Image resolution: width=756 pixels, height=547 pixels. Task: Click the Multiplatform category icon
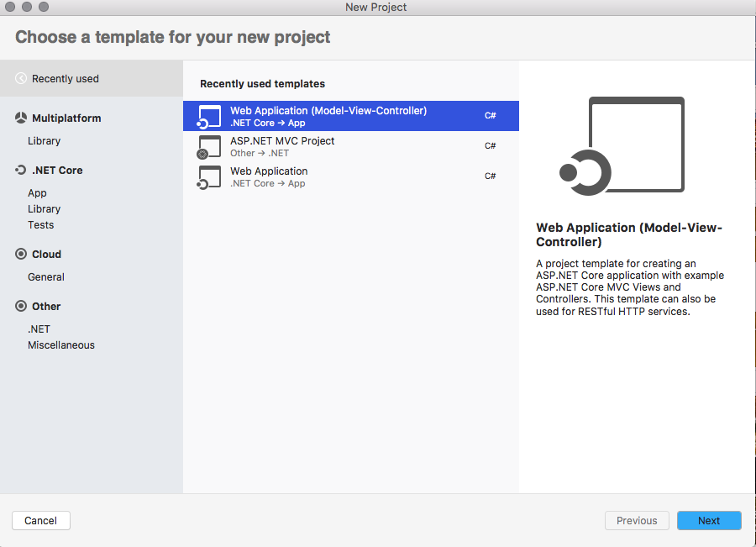pyautogui.click(x=21, y=118)
